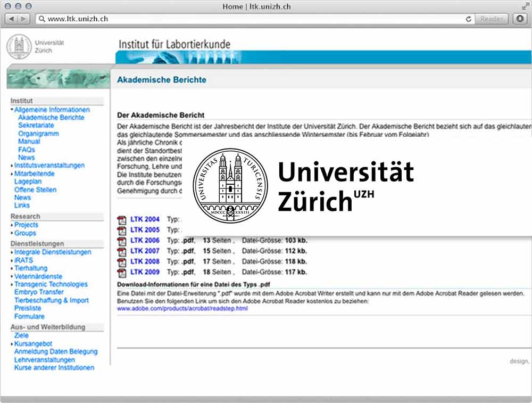
Task: Open News listed below Offene Stellen
Action: tap(22, 198)
